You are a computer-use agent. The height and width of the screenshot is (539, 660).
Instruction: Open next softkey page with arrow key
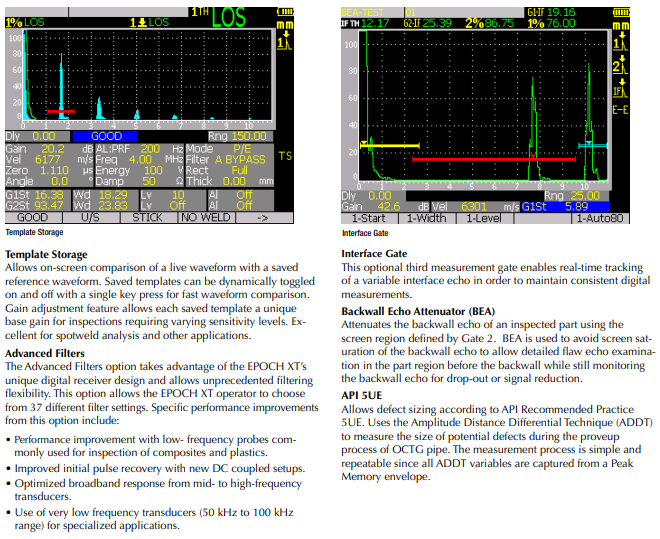click(x=262, y=217)
